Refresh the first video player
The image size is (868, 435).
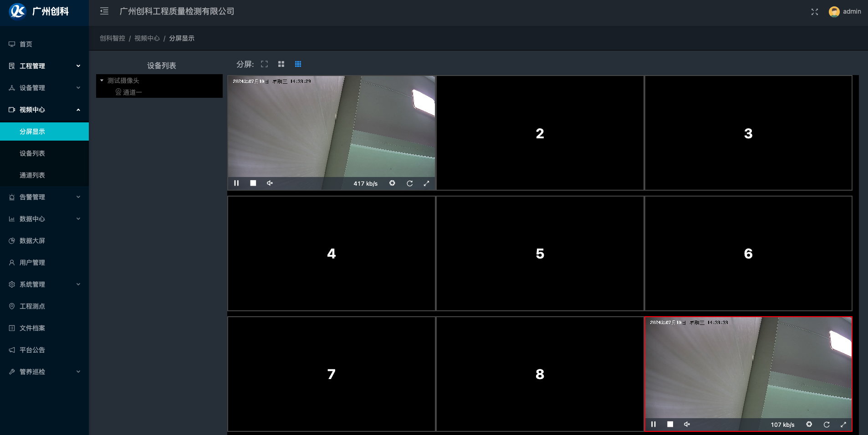click(409, 183)
